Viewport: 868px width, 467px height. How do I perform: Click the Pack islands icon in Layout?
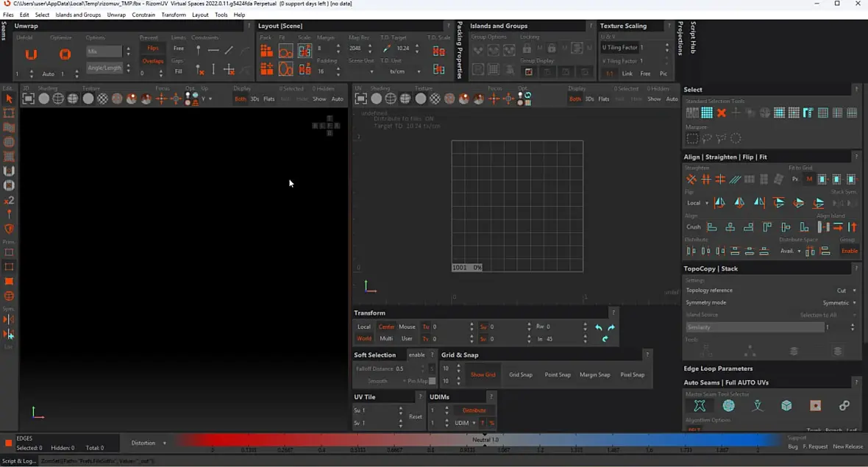tap(266, 51)
